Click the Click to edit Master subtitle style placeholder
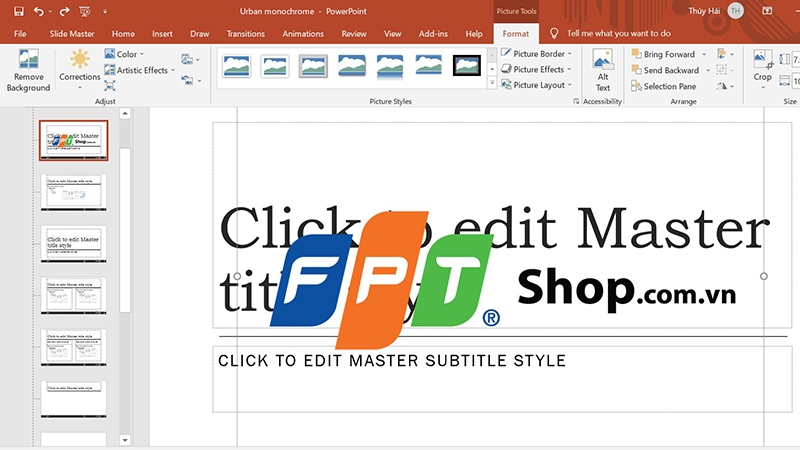This screenshot has height=450, width=800. [x=503, y=379]
